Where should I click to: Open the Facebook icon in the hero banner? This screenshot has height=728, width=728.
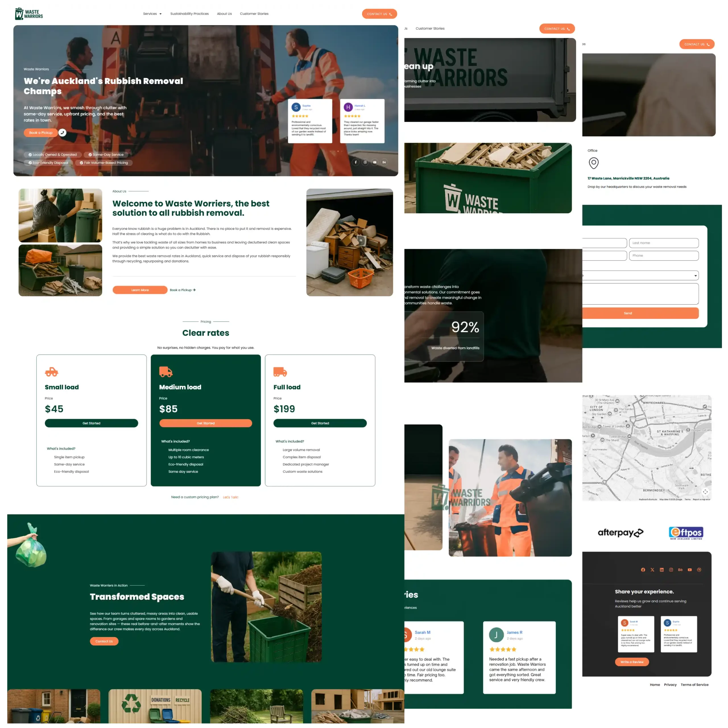click(355, 162)
